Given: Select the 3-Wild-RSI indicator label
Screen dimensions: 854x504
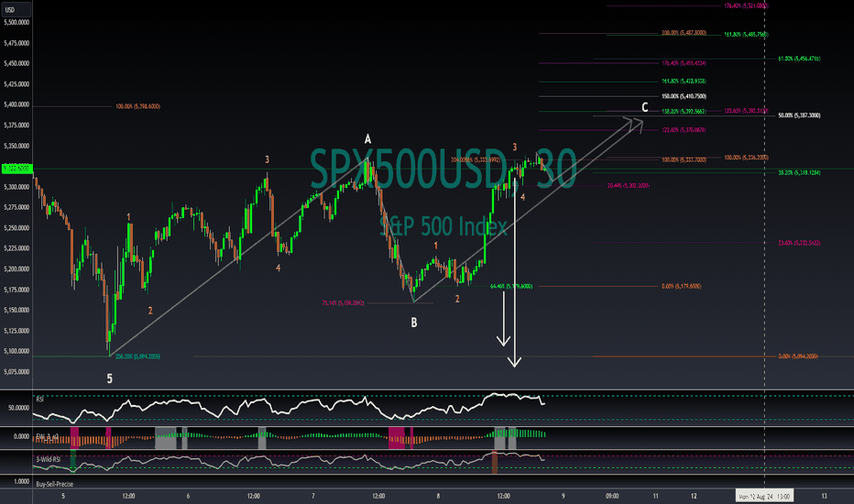Looking at the screenshot, I should (x=49, y=459).
